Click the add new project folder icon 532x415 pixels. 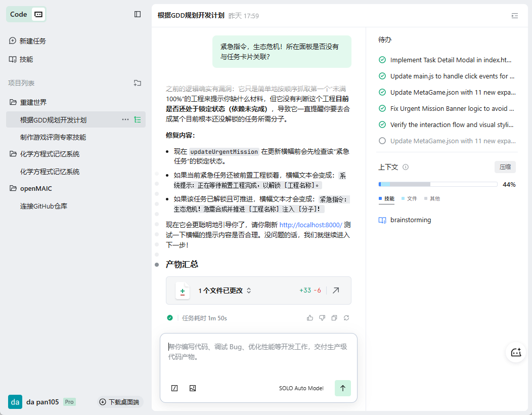pos(138,83)
